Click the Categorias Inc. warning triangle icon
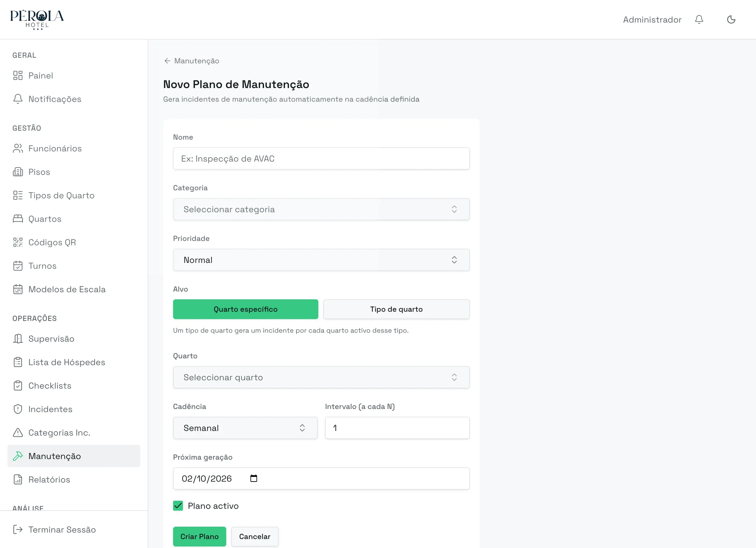Viewport: 756px width, 548px height. 18,432
